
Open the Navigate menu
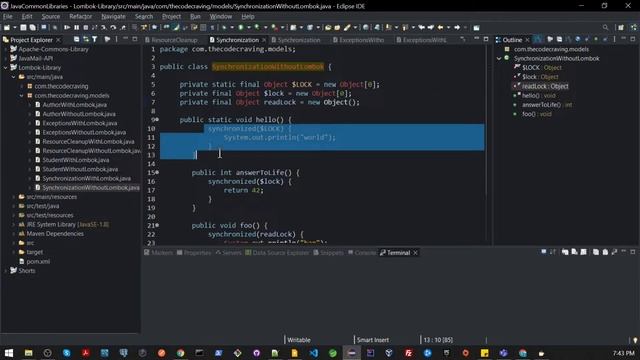point(113,16)
